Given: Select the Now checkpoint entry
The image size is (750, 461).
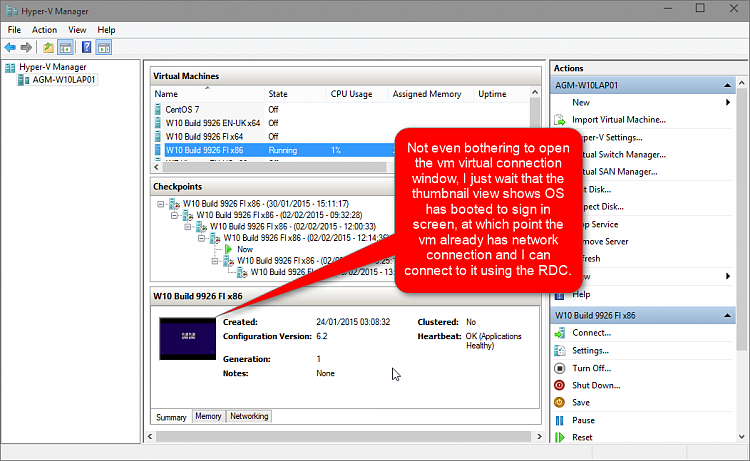Looking at the screenshot, I should (245, 250).
